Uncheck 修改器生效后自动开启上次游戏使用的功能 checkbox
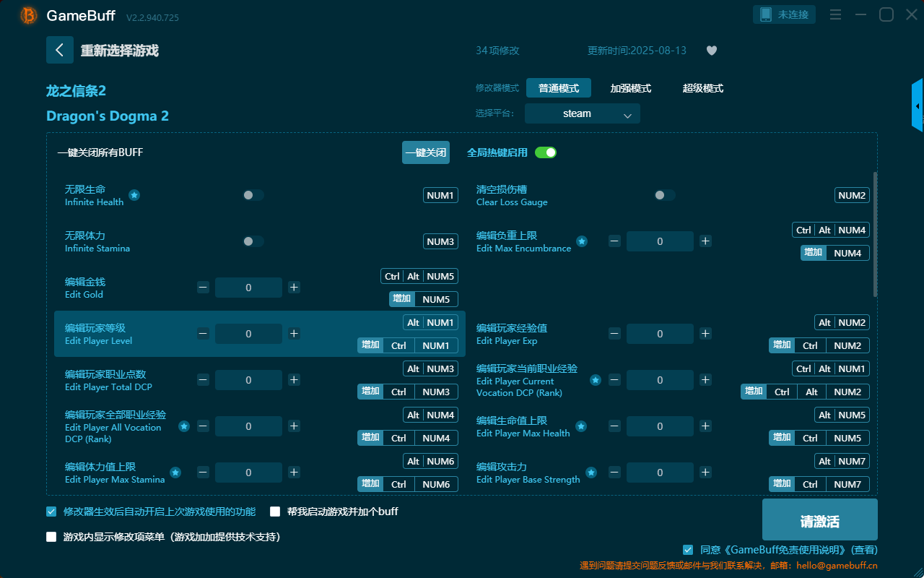 (51, 512)
